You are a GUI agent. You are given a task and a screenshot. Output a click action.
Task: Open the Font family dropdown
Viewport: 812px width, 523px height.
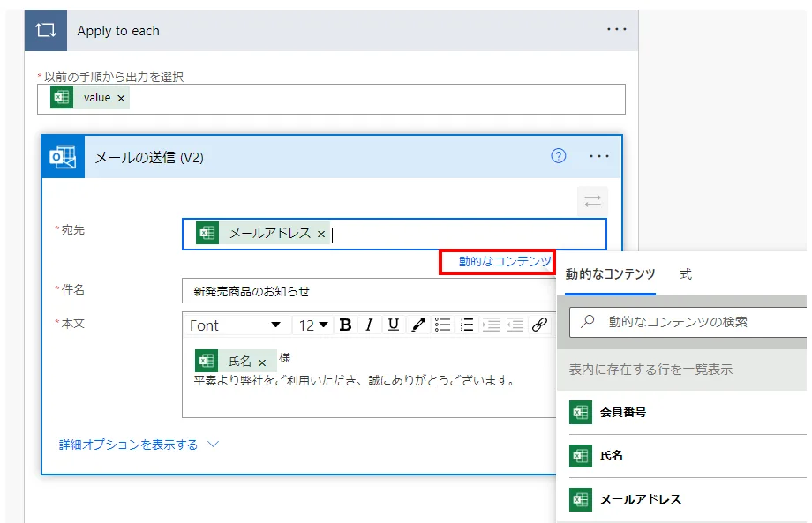235,325
